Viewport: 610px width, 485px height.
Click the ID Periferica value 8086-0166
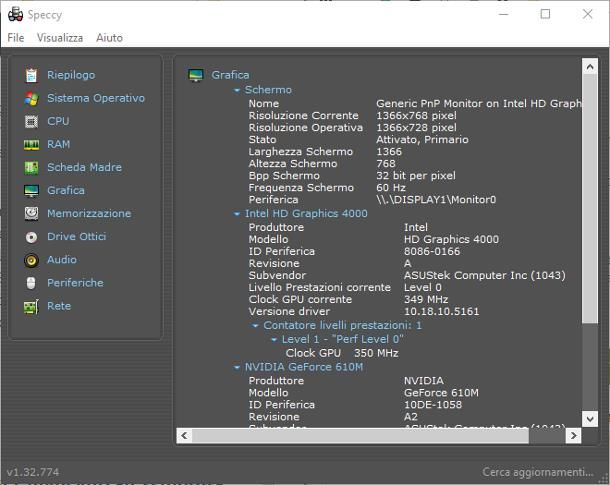coord(432,252)
